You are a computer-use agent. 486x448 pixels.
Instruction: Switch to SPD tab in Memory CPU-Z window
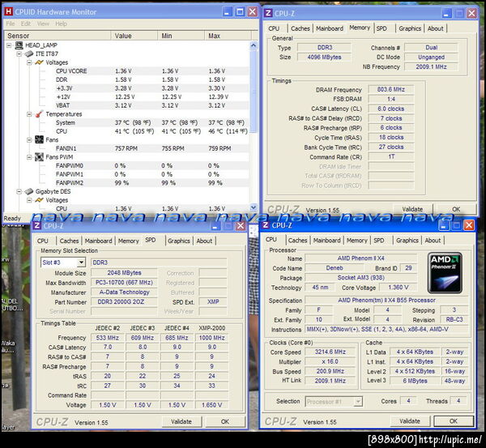click(x=382, y=28)
